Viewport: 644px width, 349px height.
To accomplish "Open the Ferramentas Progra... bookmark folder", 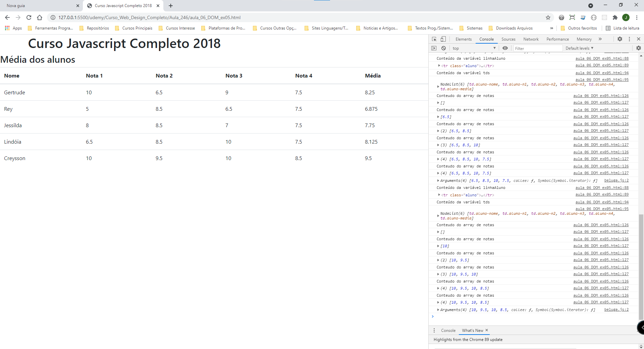I will point(50,28).
